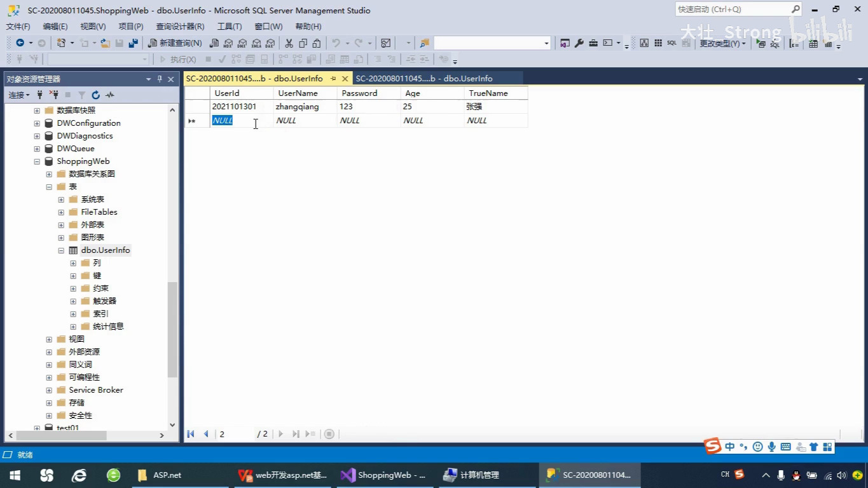Click the Connect plug icon in Object Explorer
This screenshot has height=488, width=868.
click(x=39, y=95)
